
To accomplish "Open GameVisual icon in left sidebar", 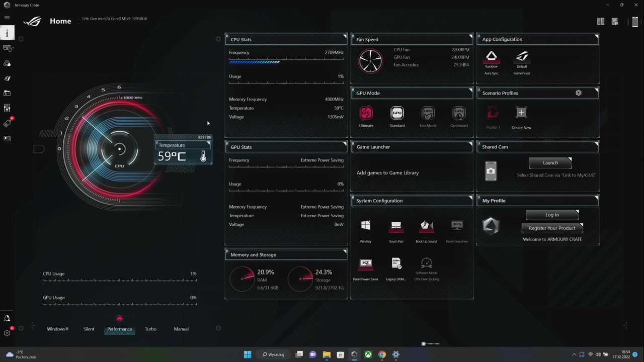I will 7,78.
